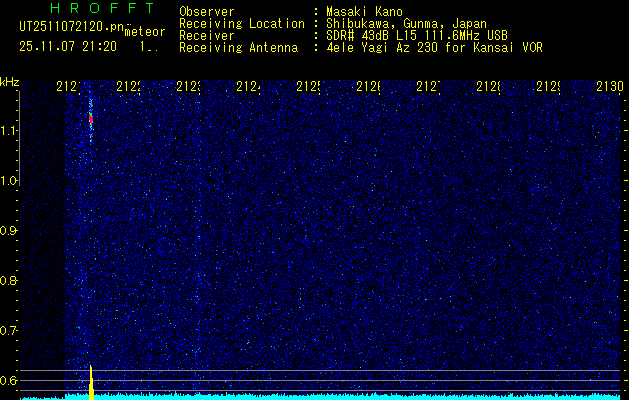Click the 2121 time marker label

click(69, 87)
